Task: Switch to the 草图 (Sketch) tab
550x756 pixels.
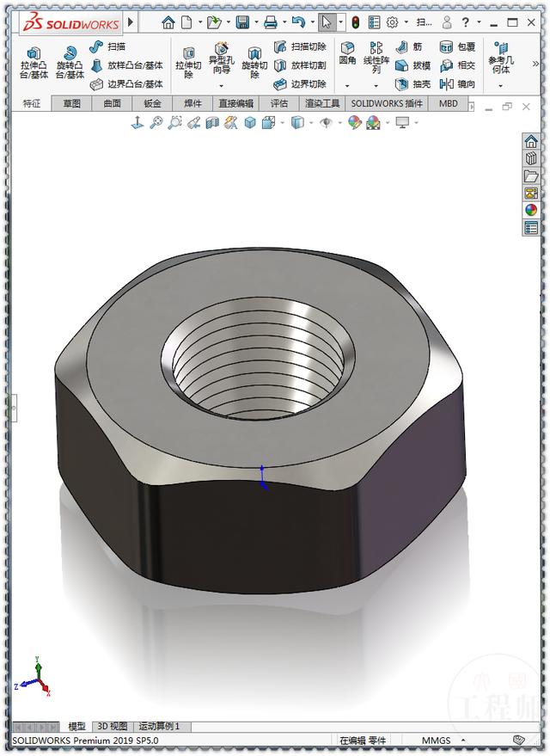Action: [x=72, y=104]
